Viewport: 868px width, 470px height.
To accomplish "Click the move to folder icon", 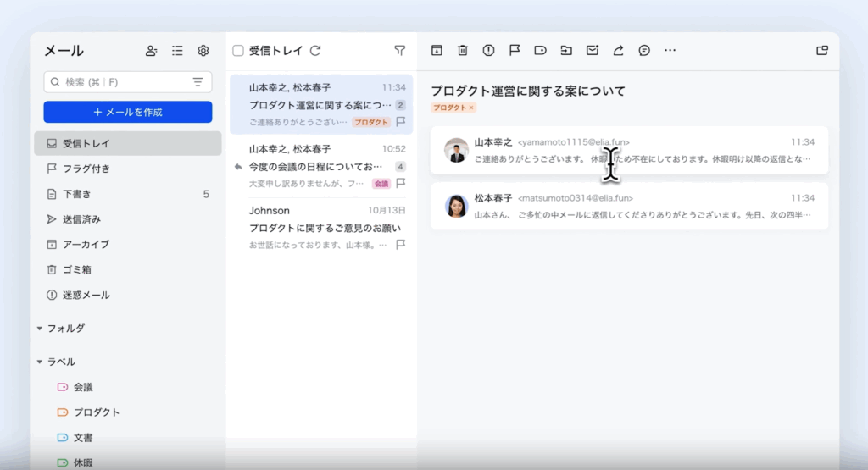I will [566, 51].
